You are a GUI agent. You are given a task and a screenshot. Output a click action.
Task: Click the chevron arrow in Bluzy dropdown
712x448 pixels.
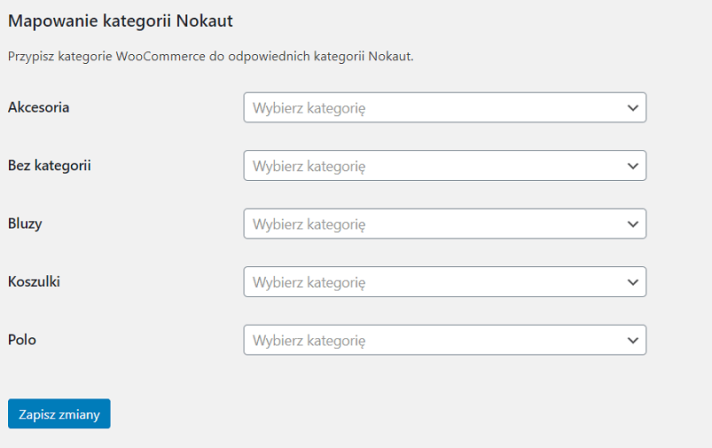point(632,224)
